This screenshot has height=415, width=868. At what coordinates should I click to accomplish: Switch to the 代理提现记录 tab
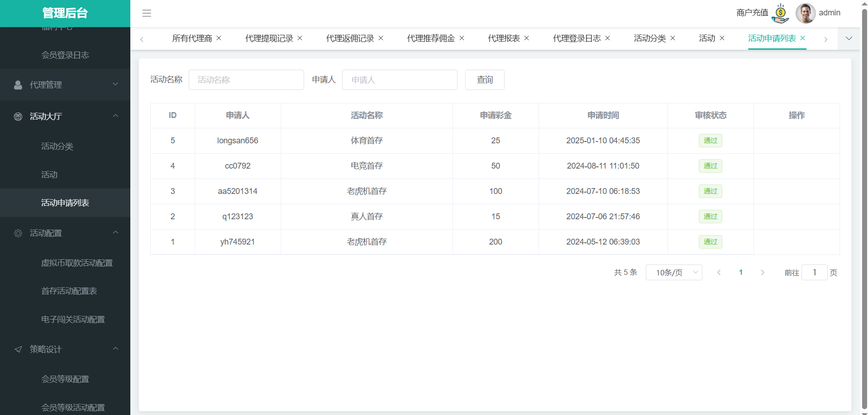click(x=269, y=38)
